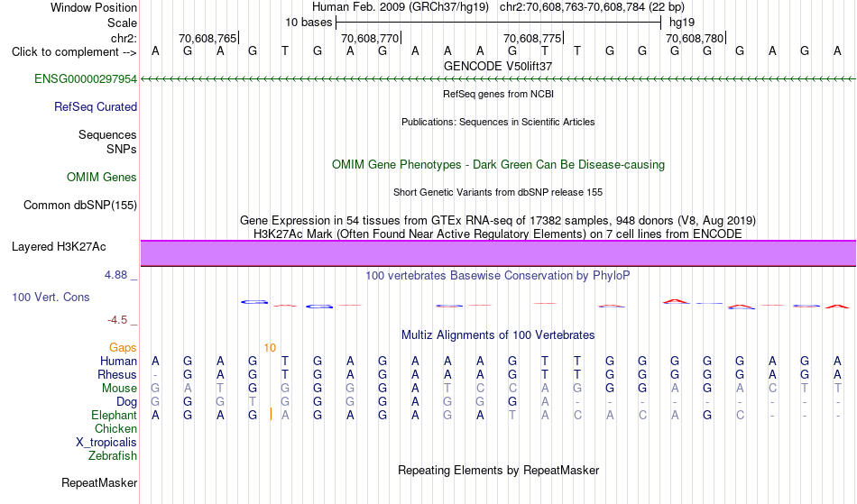Image resolution: width=857 pixels, height=504 pixels.
Task: Click the Elephant species label
Action: (114, 415)
